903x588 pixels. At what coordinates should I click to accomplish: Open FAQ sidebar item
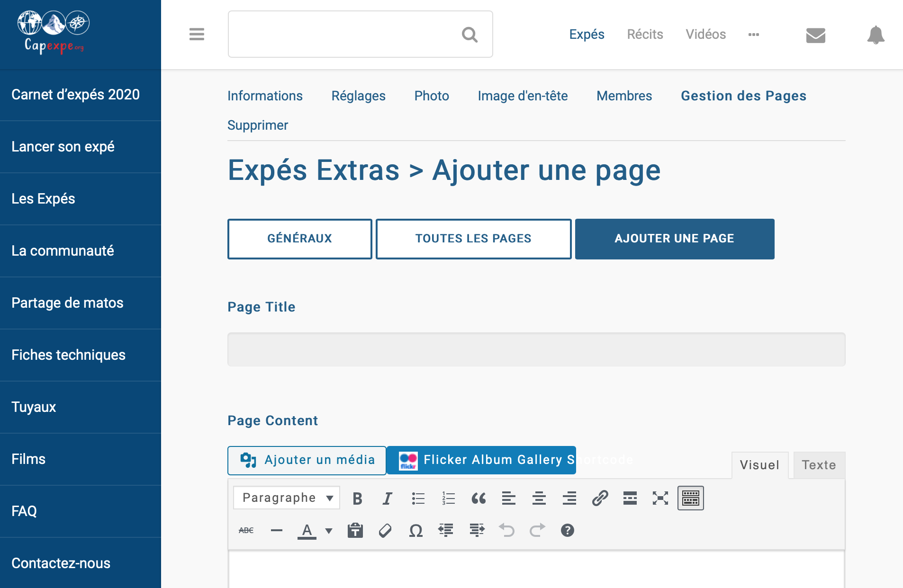point(81,511)
